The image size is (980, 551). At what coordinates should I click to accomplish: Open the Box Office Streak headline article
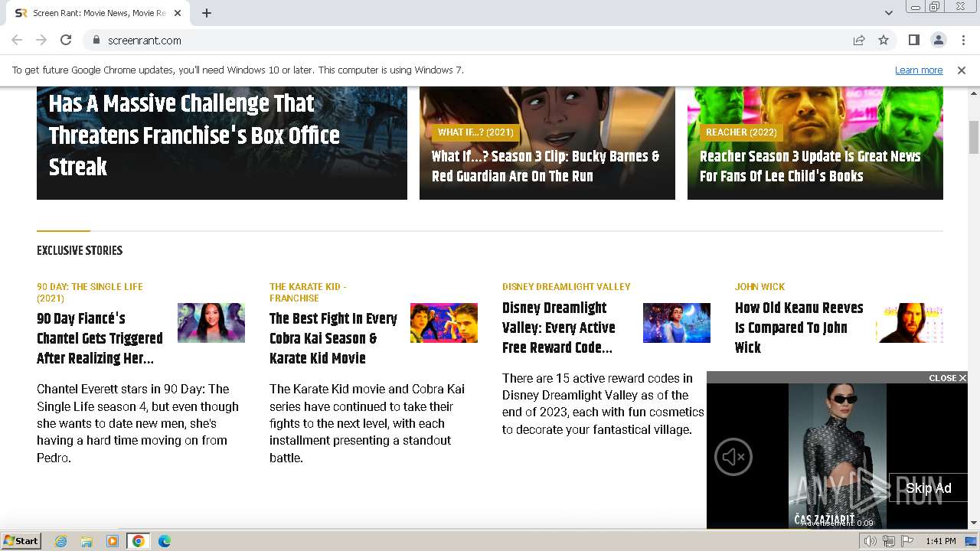(x=194, y=135)
